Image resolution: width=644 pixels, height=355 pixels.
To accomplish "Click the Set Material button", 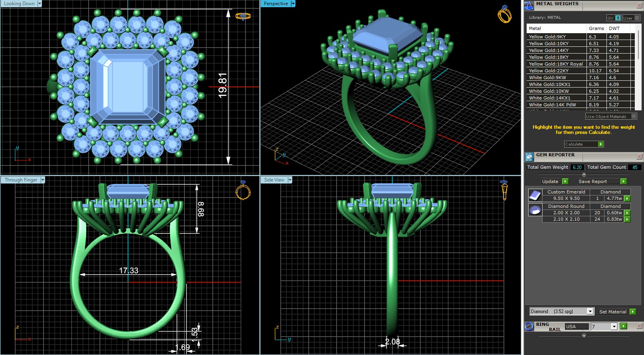I will [x=613, y=311].
